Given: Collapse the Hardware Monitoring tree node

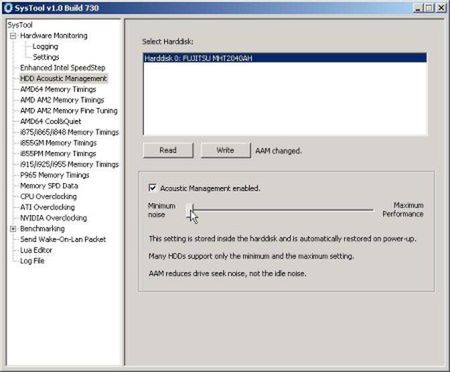Looking at the screenshot, I should [13, 36].
